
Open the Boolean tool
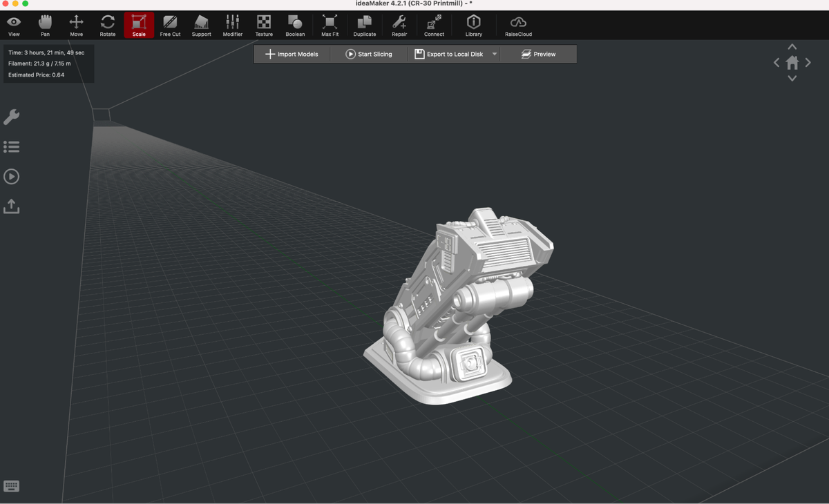[295, 25]
